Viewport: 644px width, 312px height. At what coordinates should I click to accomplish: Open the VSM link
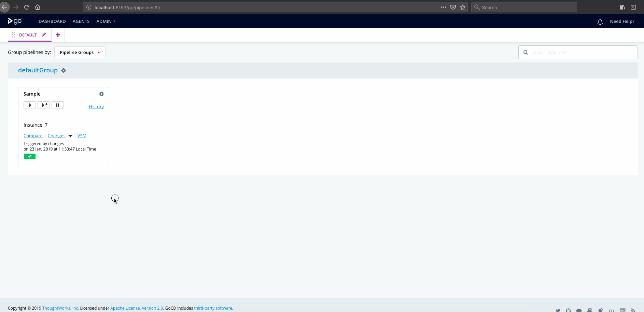[x=82, y=136]
